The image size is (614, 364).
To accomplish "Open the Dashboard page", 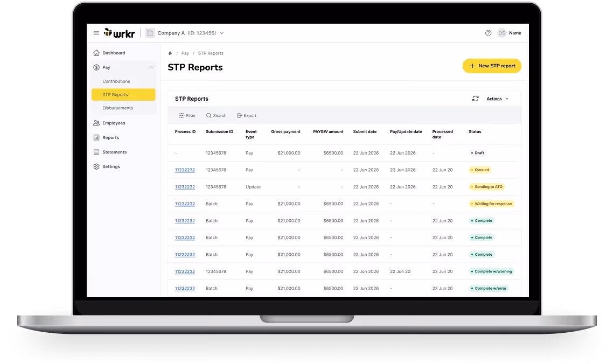I will (114, 53).
